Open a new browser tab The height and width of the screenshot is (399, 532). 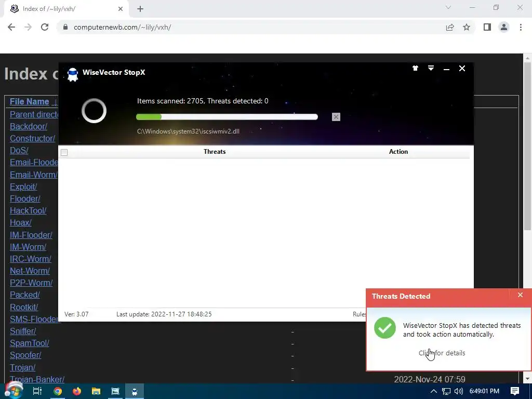[140, 9]
